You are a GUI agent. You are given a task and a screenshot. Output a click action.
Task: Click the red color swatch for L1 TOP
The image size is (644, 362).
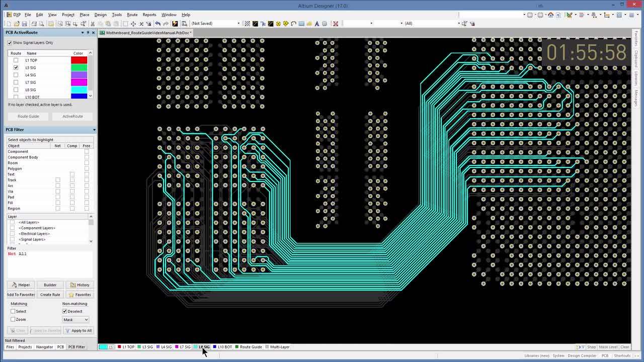pyautogui.click(x=78, y=60)
